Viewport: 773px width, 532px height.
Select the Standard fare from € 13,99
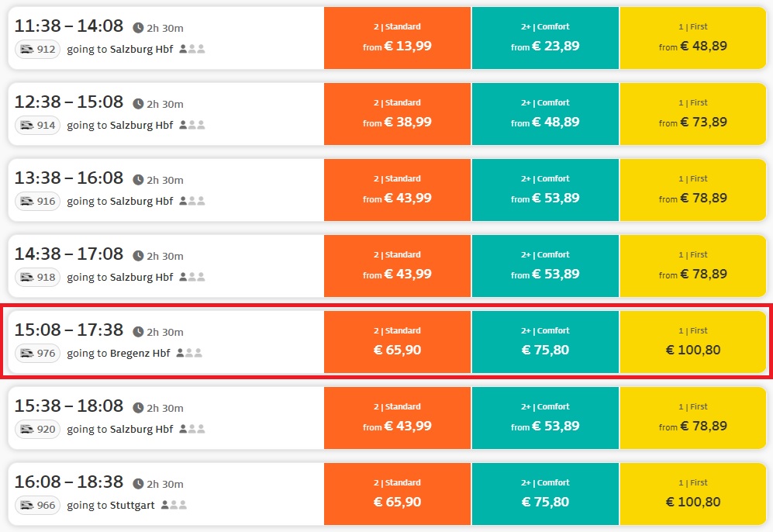click(x=397, y=38)
